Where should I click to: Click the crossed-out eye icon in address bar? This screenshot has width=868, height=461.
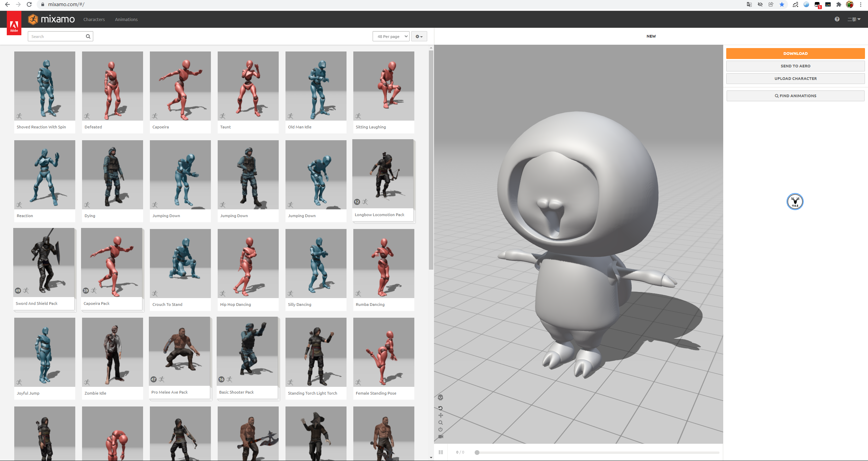pyautogui.click(x=760, y=4)
